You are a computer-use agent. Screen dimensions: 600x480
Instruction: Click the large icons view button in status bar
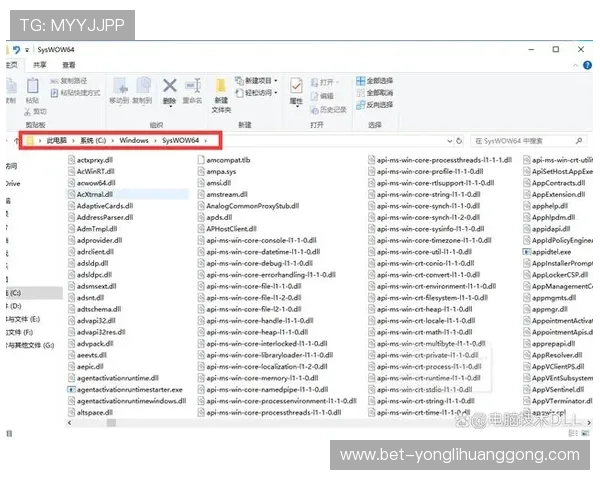pyautogui.click(x=585, y=433)
